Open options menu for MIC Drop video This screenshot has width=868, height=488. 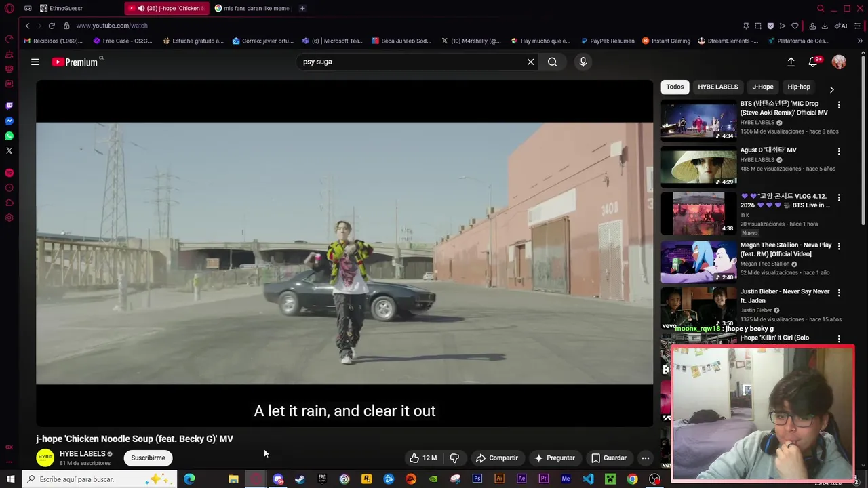coord(839,105)
